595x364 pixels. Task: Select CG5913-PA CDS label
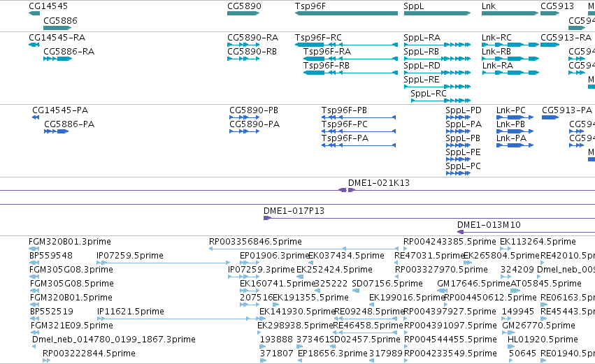[x=567, y=110]
